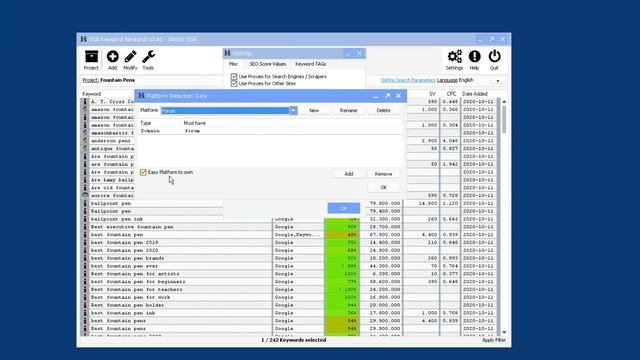This screenshot has width=640, height=360.
Task: Select keyword row 'best fountain pen 2020'
Action: pyautogui.click(x=289, y=250)
